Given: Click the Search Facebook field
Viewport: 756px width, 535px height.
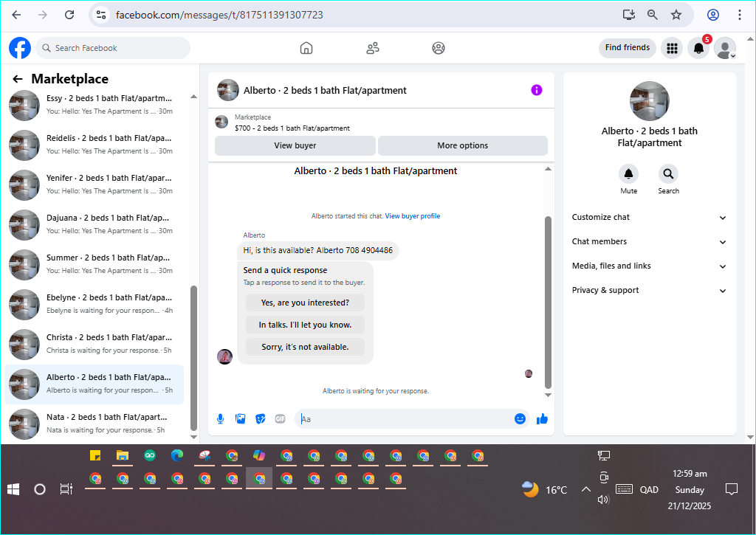Looking at the screenshot, I should 113,48.
